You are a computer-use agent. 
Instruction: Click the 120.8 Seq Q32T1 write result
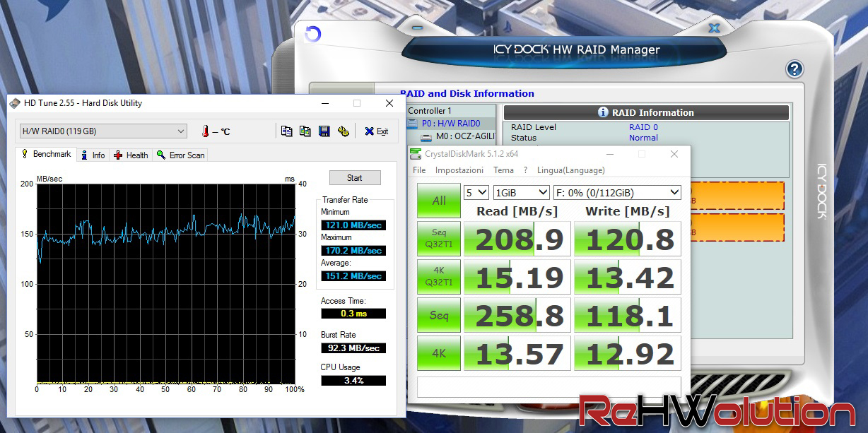pos(628,239)
